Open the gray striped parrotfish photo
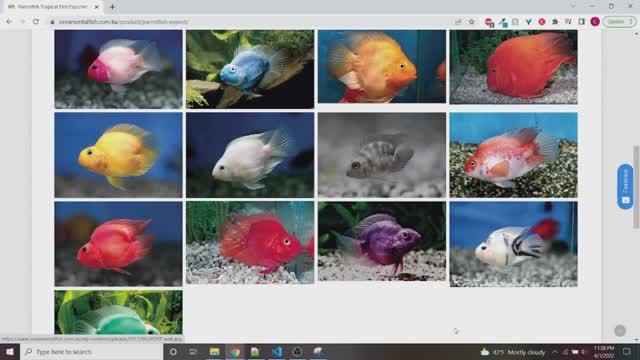 coord(382,155)
